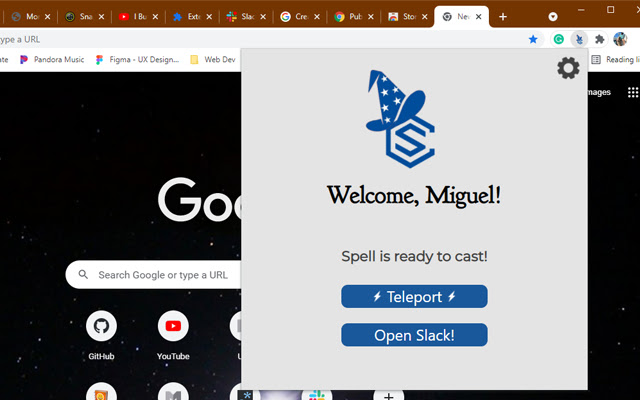Viewport: 640px width, 400px height.
Task: Click the Figma bookmark favicon
Action: coord(99,60)
